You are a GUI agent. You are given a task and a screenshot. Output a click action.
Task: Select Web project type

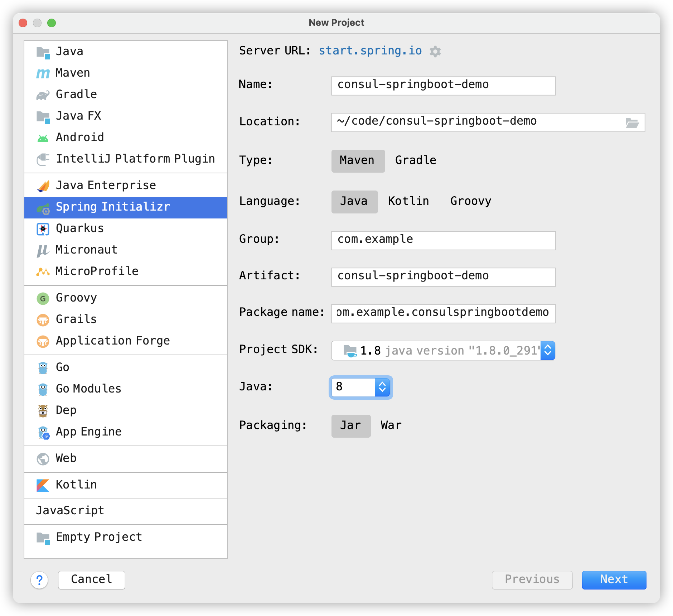point(125,458)
